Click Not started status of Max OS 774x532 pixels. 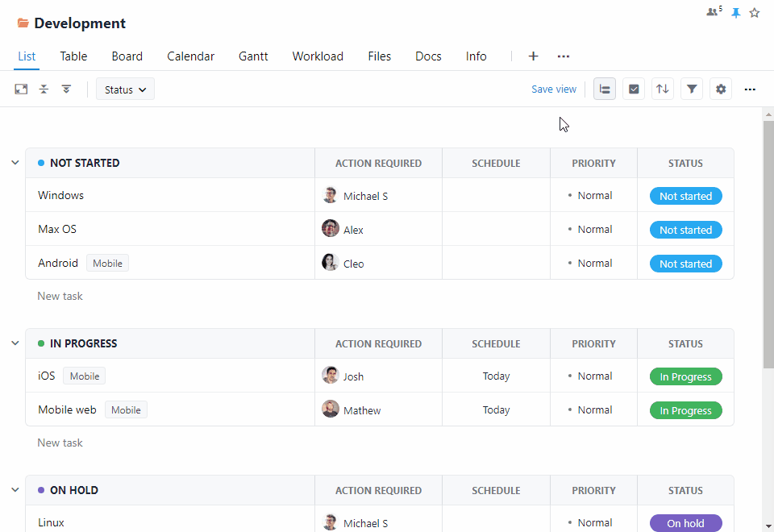tap(685, 230)
